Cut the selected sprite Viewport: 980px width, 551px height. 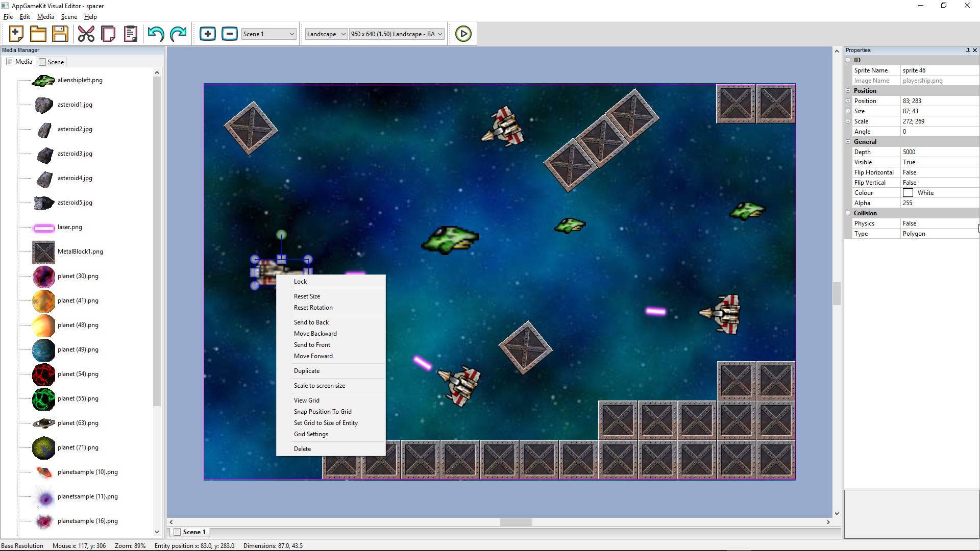(86, 33)
